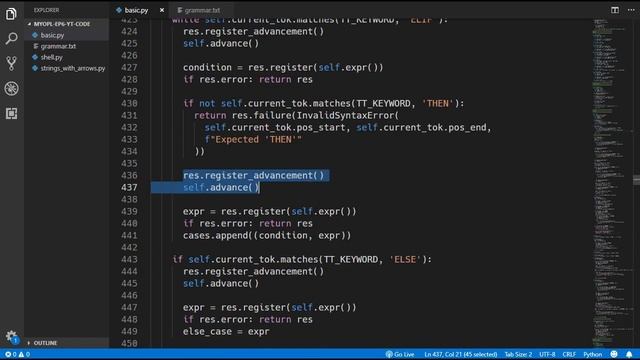The width and height of the screenshot is (640, 360).
Task: Open the Manage gear icon
Action: 11,336
